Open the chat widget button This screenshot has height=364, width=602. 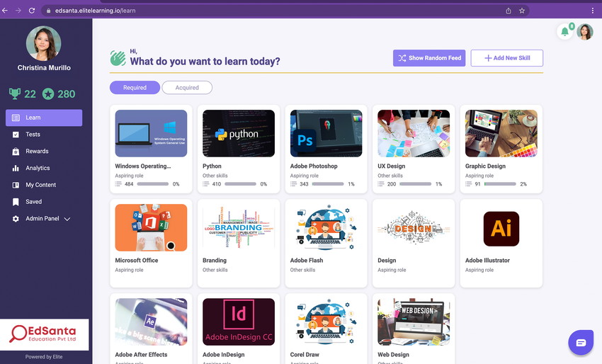point(581,342)
